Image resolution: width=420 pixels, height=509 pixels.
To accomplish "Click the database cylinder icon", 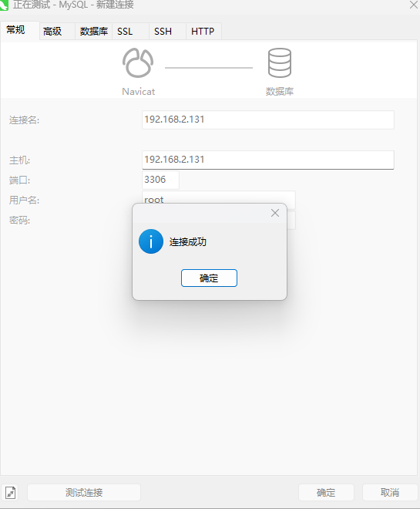I will click(x=280, y=63).
